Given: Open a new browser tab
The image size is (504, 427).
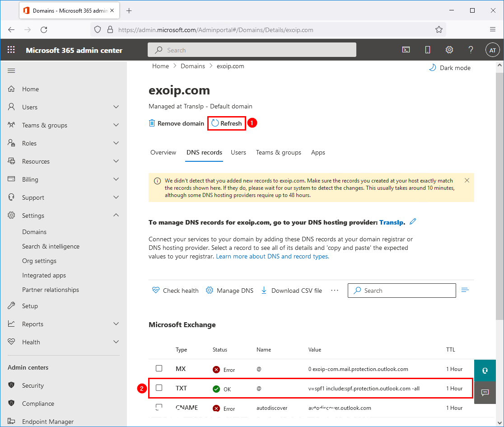Looking at the screenshot, I should [129, 10].
